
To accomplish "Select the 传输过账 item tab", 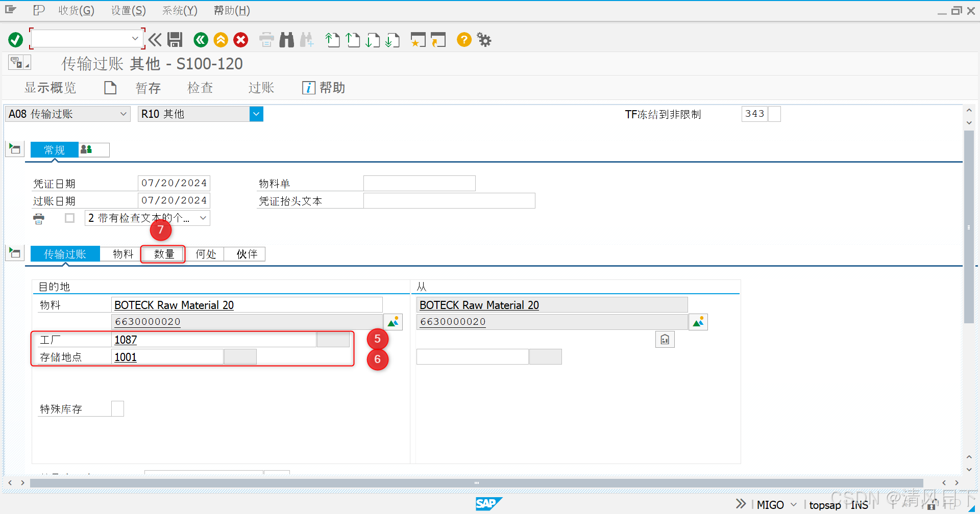I will tap(65, 253).
